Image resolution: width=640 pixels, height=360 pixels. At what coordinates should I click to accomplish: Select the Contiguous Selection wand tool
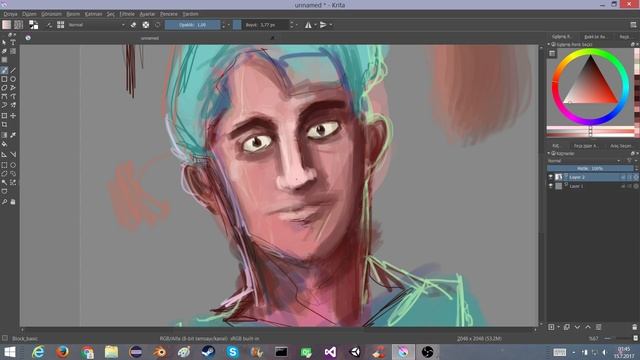click(4, 182)
